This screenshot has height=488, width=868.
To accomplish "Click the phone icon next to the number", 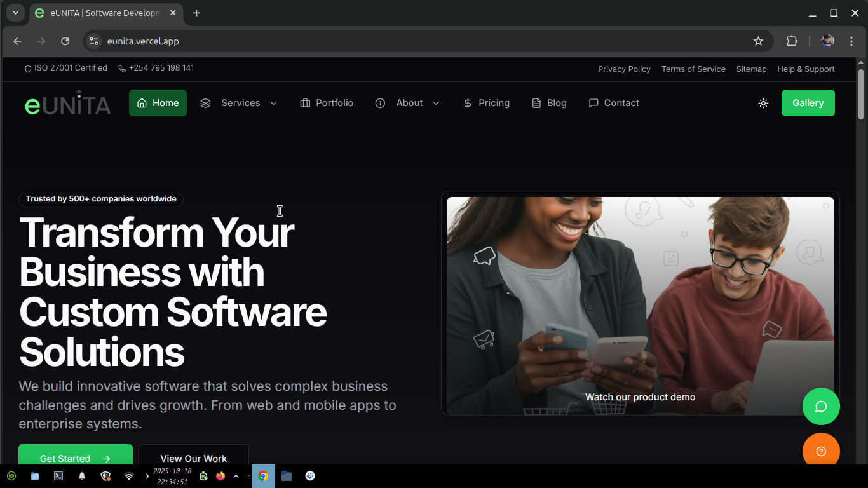I will coord(121,68).
